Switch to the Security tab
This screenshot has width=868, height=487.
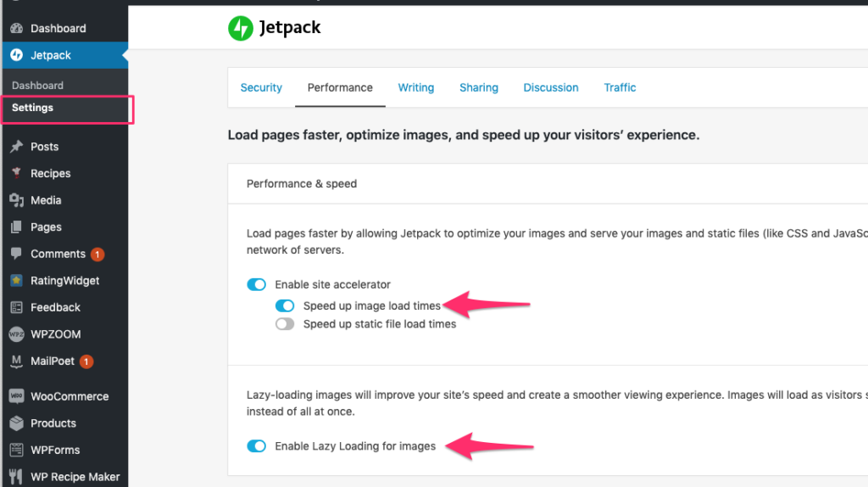point(261,87)
